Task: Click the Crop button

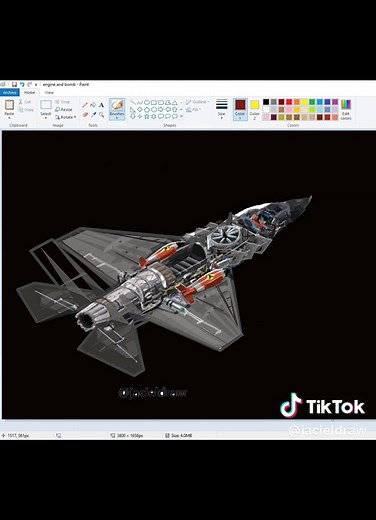Action: [63, 102]
